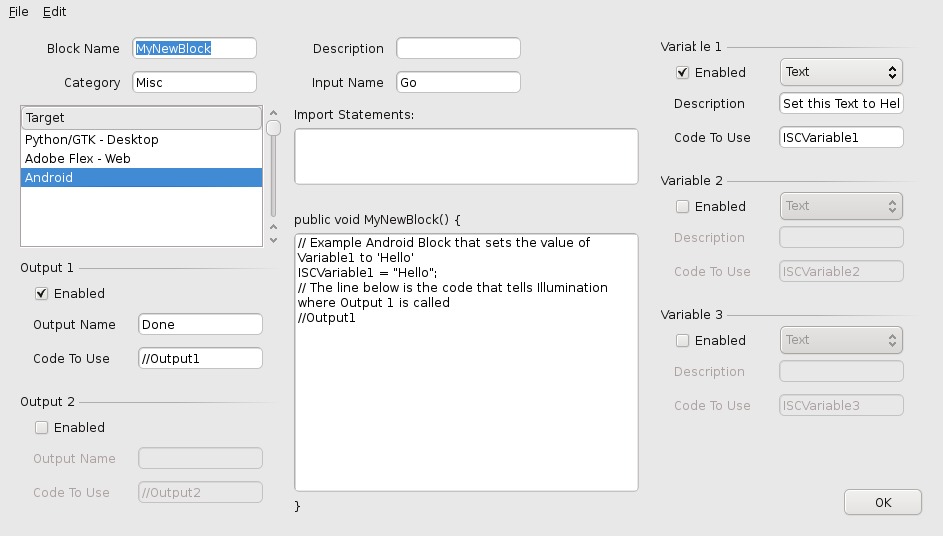
Task: Enable Output 2 checkbox
Action: tap(42, 428)
